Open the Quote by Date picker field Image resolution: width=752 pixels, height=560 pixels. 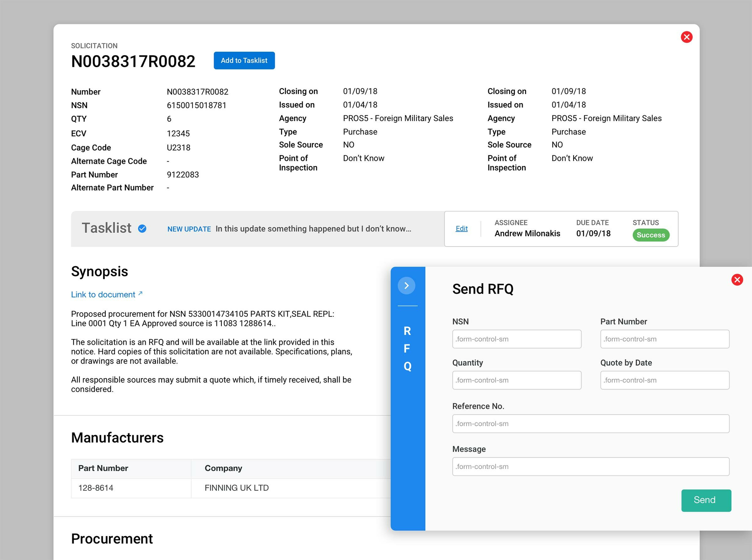click(664, 380)
